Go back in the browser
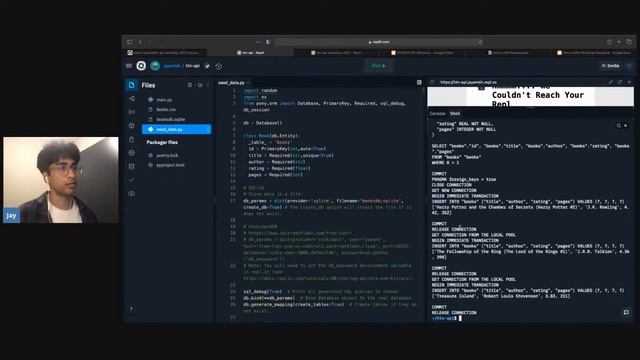 [140, 42]
